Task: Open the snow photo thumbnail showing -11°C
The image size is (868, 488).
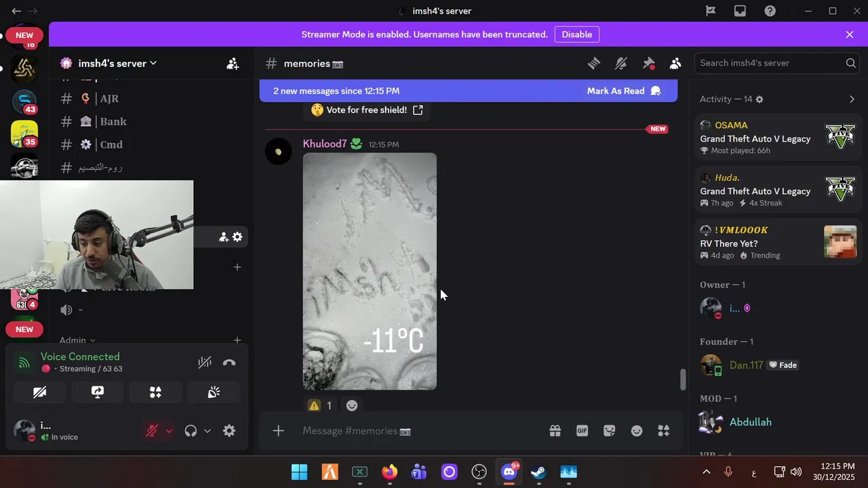Action: [370, 271]
